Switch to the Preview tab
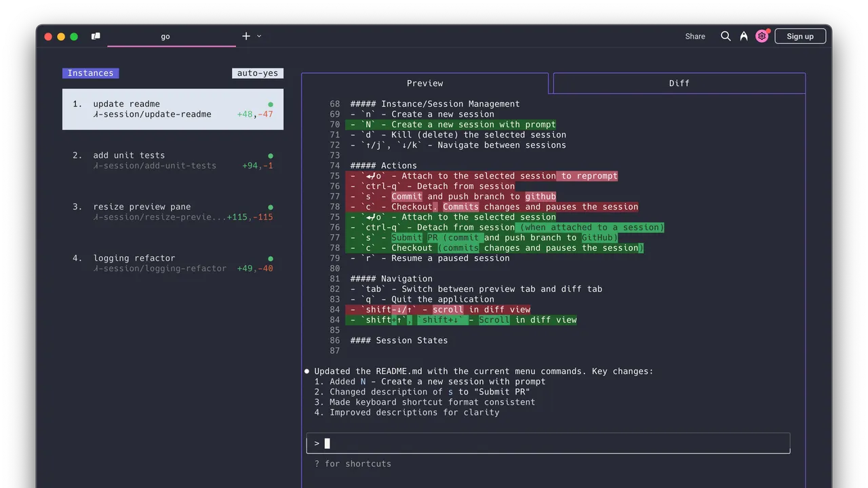Viewport: 868px width, 488px height. tap(425, 83)
